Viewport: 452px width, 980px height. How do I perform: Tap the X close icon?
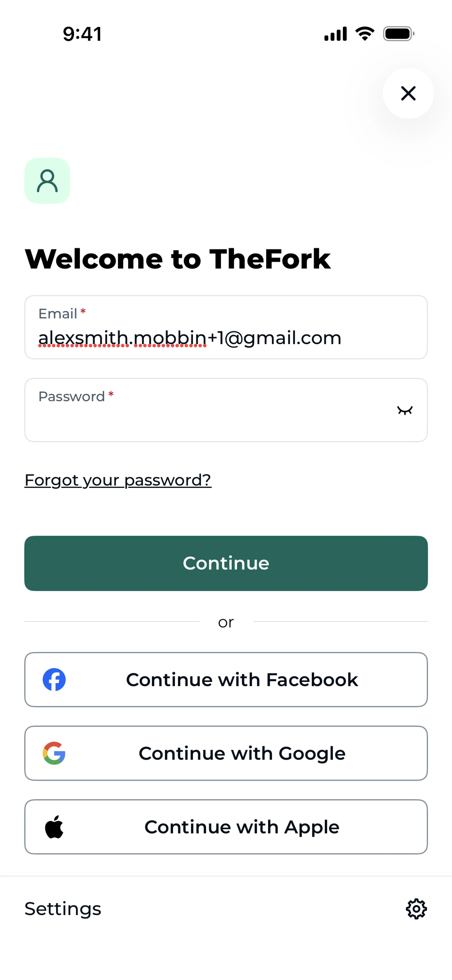click(408, 93)
